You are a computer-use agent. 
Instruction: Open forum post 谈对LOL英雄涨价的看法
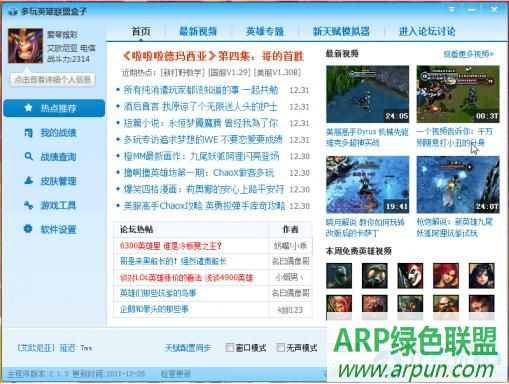pos(186,278)
